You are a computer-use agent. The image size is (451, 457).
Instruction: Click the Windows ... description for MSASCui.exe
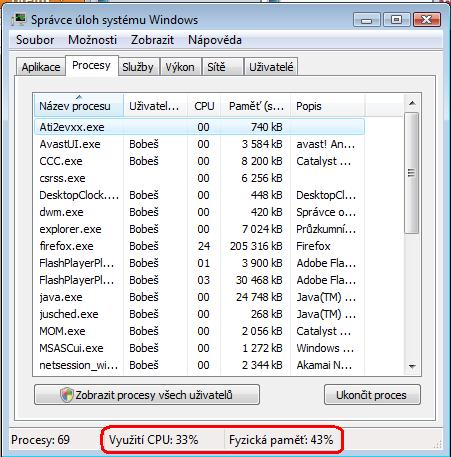pos(325,348)
